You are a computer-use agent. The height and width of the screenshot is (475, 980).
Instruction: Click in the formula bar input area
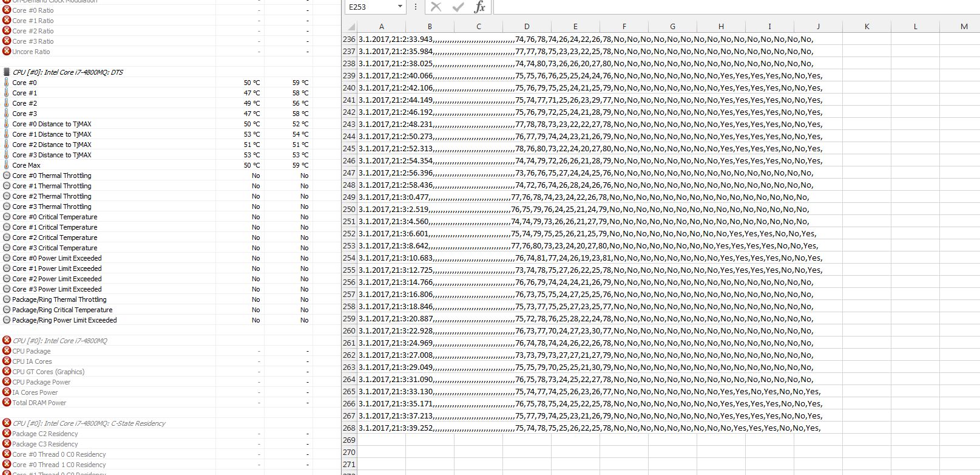pos(728,7)
